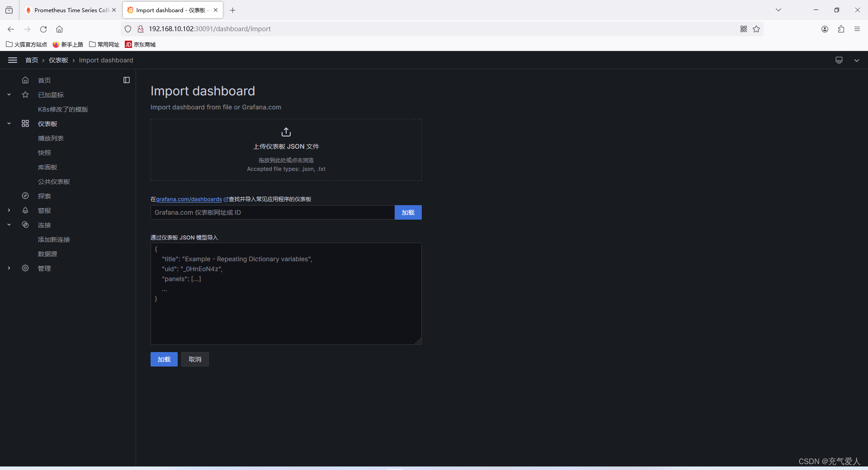Screen dimensions: 868x470
Task: Click the browser reload button
Action: (43, 29)
